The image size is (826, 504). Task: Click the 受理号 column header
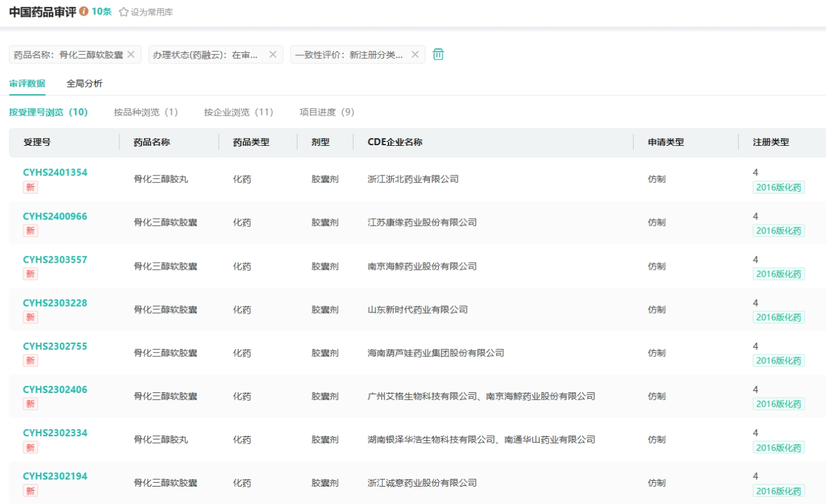[37, 142]
